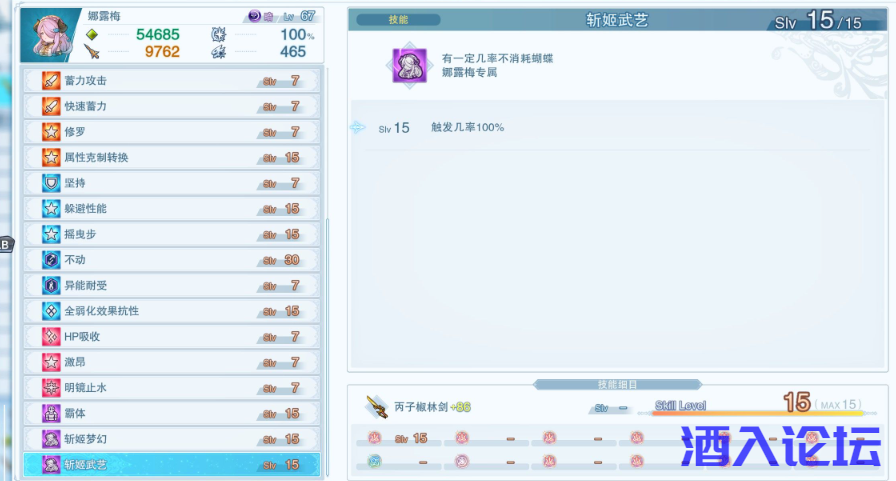Click the 娜露梅 character name
The image size is (896, 481).
pyautogui.click(x=104, y=16)
